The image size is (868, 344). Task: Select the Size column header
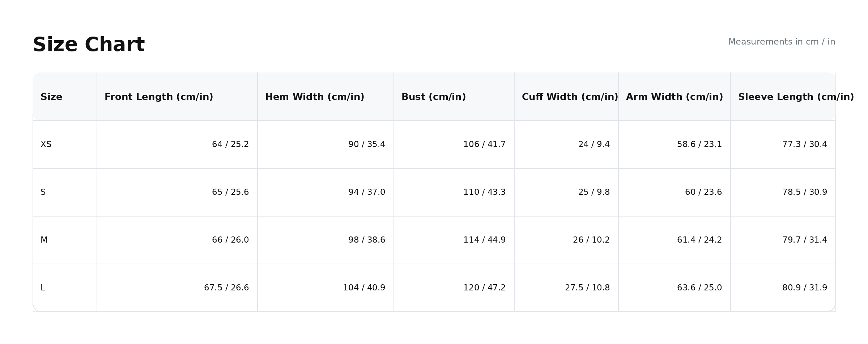pyautogui.click(x=51, y=97)
